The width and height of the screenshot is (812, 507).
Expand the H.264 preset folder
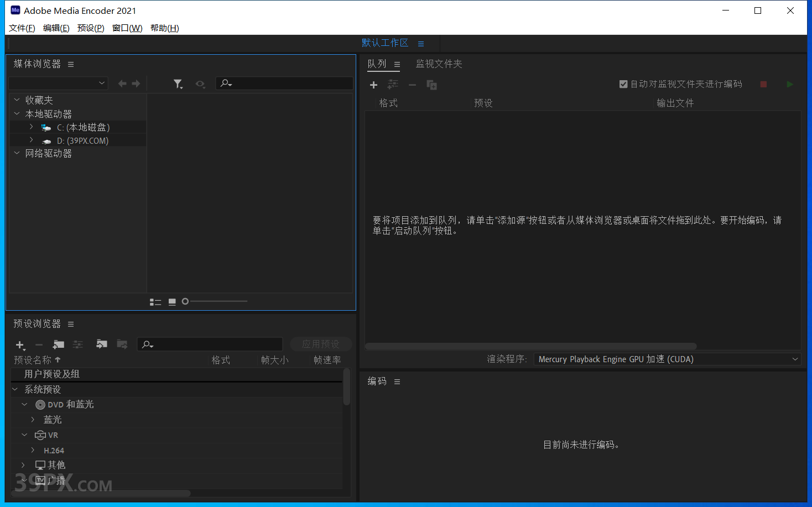pyautogui.click(x=33, y=451)
